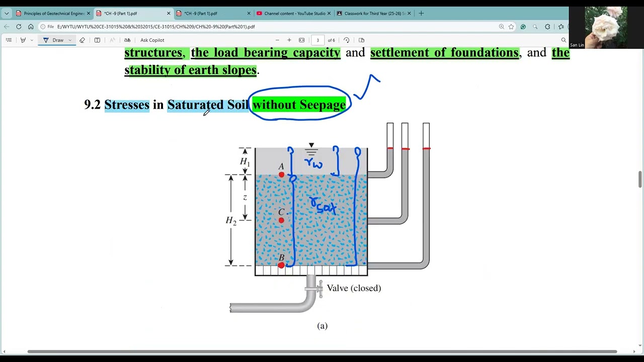Click the scroll left arrow at the bottom
This screenshot has width=644, height=362.
coord(4,351)
